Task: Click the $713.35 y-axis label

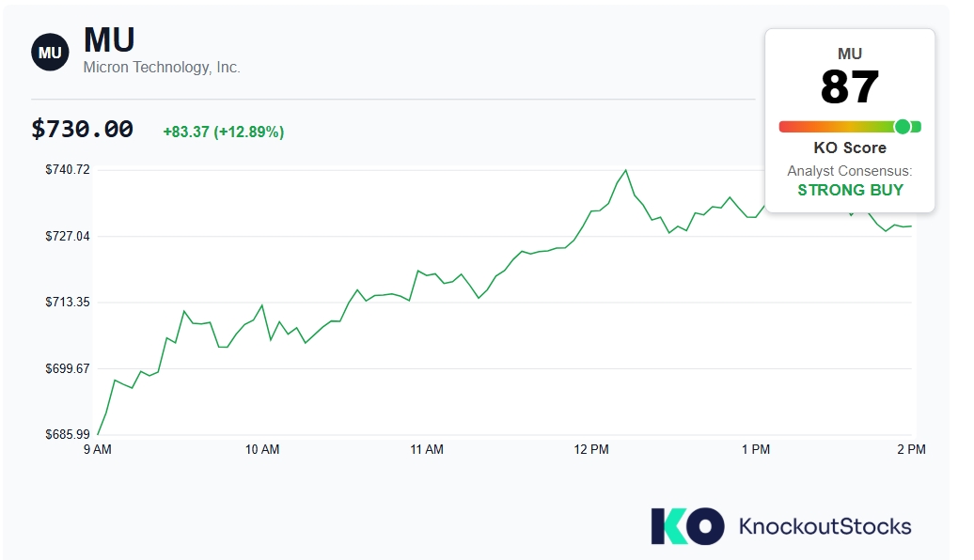Action: point(67,302)
